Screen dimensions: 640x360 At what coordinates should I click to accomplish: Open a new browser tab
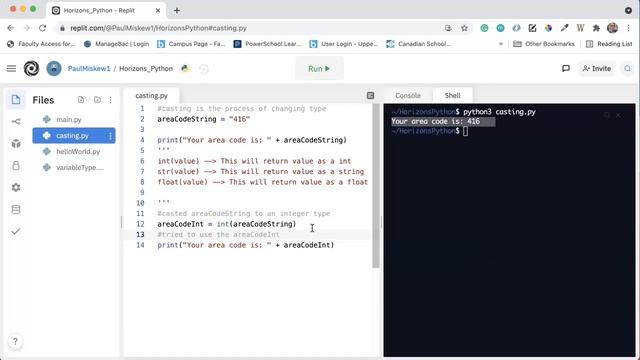(177, 11)
